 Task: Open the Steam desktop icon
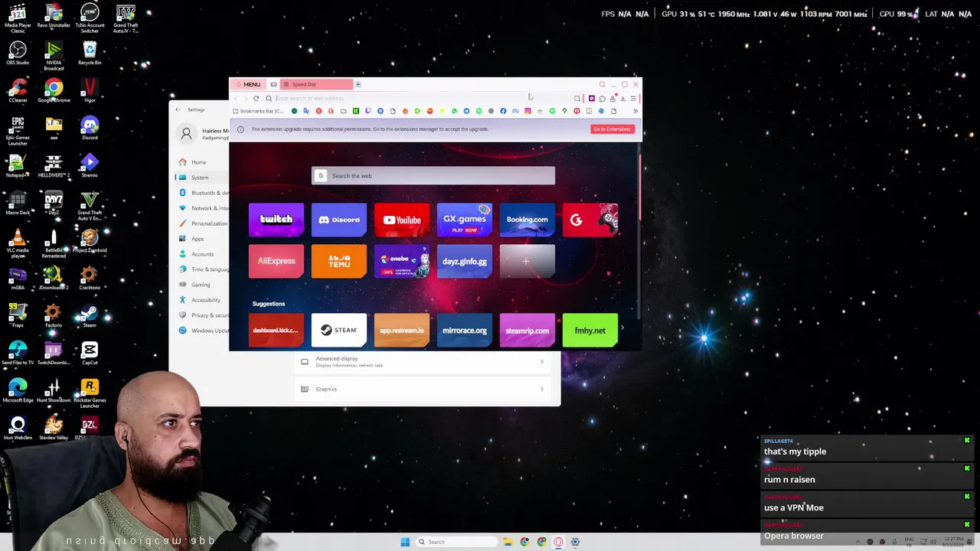point(90,316)
